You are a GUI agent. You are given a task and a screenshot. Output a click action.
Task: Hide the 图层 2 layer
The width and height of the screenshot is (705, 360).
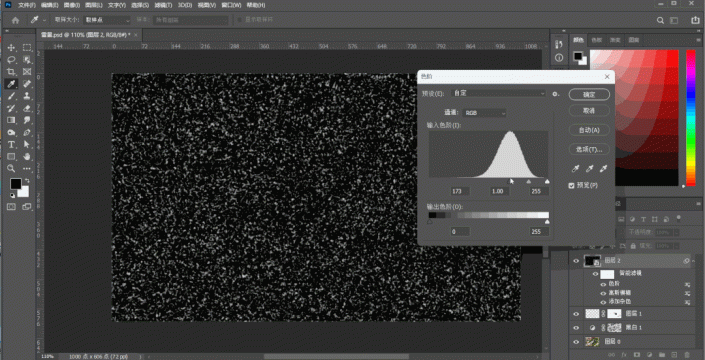(x=576, y=261)
